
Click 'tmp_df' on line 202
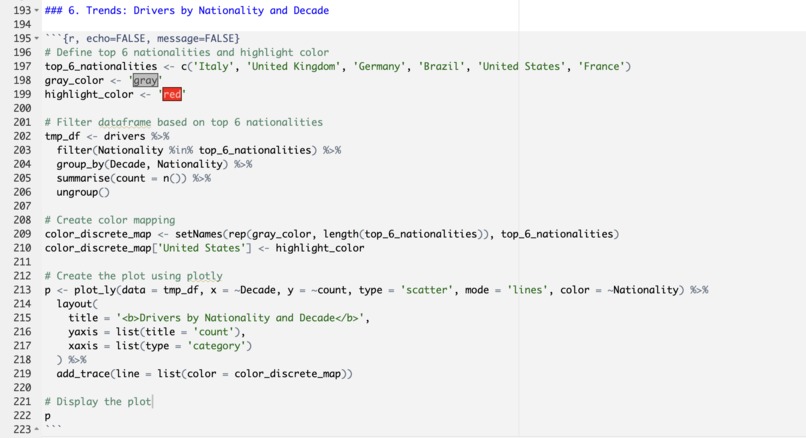pos(62,136)
